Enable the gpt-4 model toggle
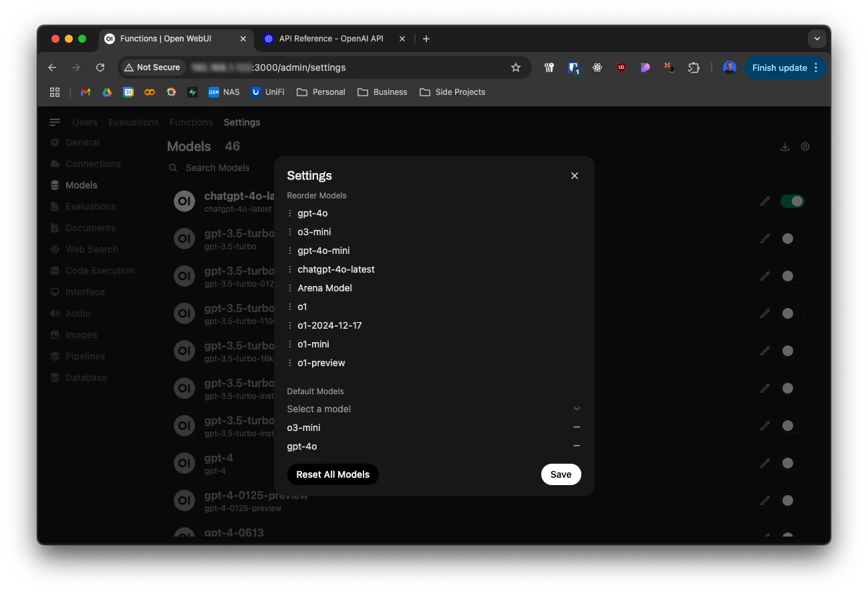Image resolution: width=868 pixels, height=594 pixels. [x=792, y=463]
